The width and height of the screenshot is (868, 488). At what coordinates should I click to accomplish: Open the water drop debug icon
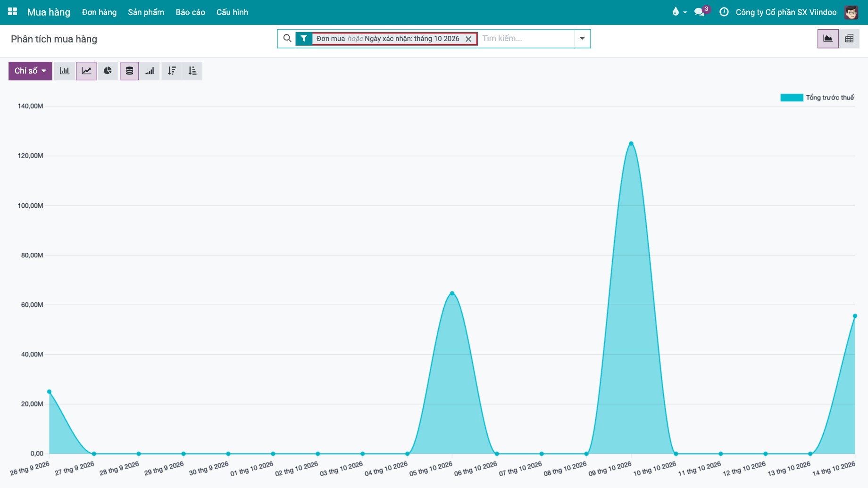676,12
